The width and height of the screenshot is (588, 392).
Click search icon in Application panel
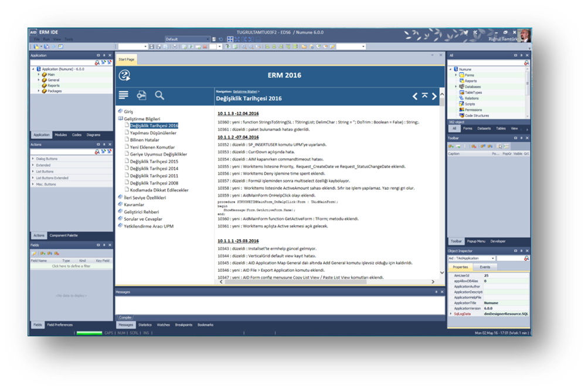97,63
